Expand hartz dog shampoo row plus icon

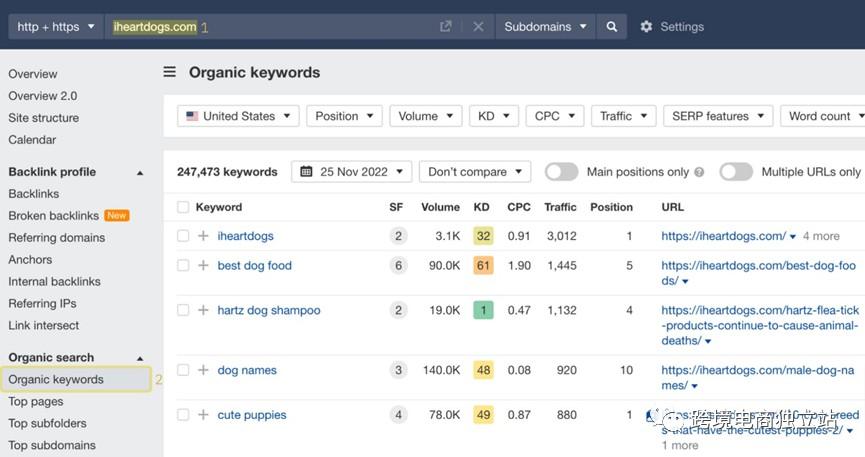click(x=203, y=310)
